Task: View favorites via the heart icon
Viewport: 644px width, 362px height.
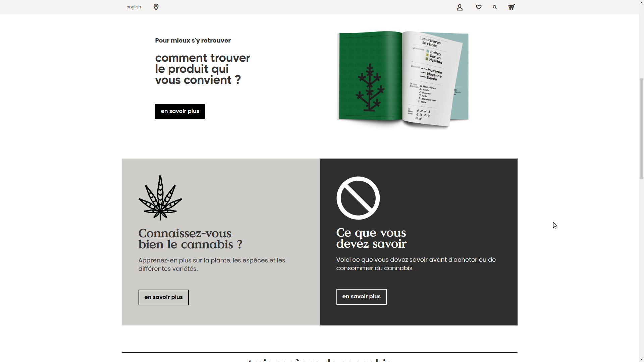Action: [479, 7]
